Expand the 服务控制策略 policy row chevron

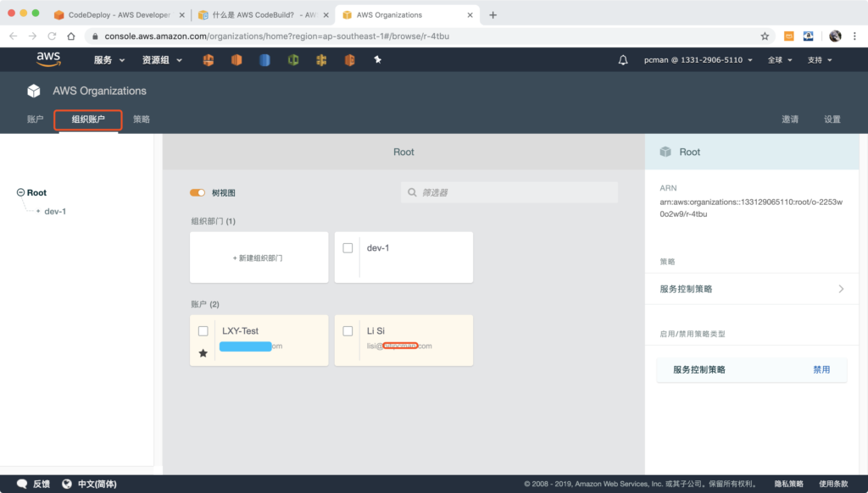click(841, 289)
